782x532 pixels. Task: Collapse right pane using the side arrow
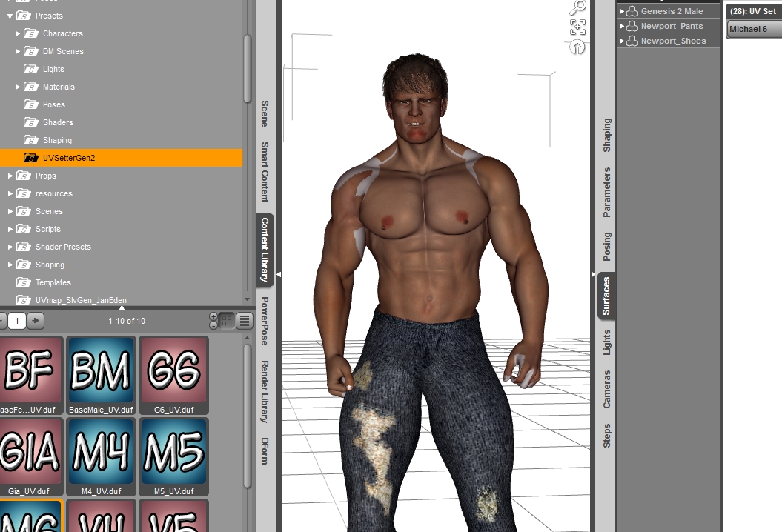coord(593,275)
